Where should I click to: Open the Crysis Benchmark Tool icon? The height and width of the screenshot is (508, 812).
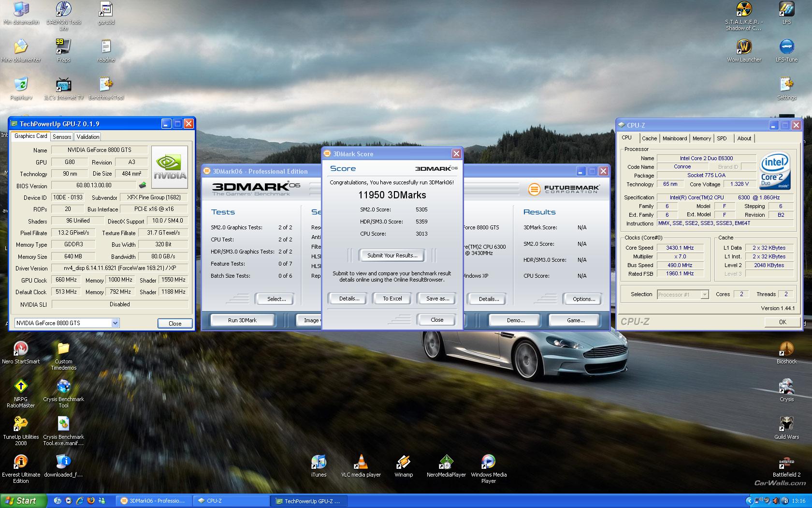63,393
